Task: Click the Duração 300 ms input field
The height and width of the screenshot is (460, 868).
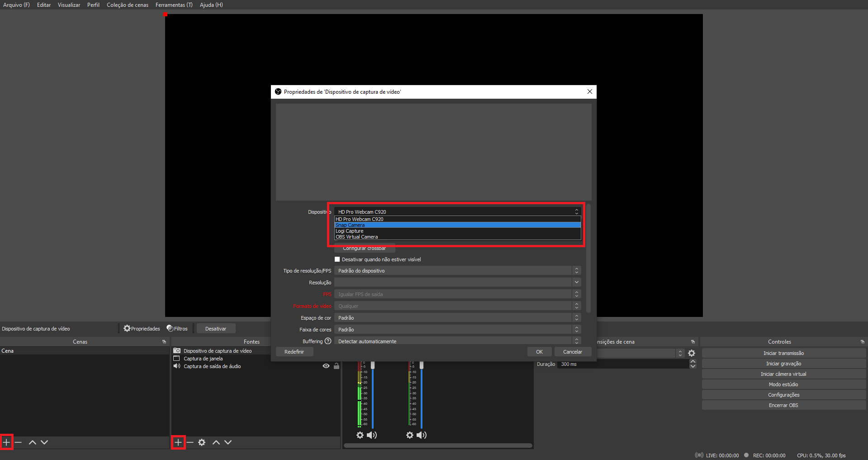Action: (624, 364)
